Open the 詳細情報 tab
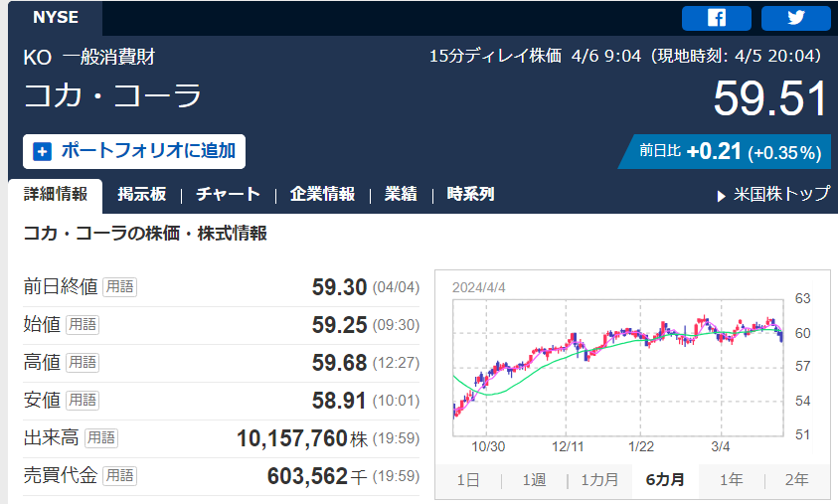 pos(56,194)
